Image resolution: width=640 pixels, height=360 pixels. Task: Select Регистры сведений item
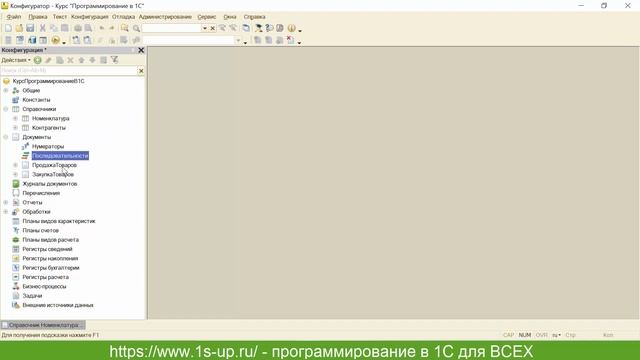coord(47,249)
